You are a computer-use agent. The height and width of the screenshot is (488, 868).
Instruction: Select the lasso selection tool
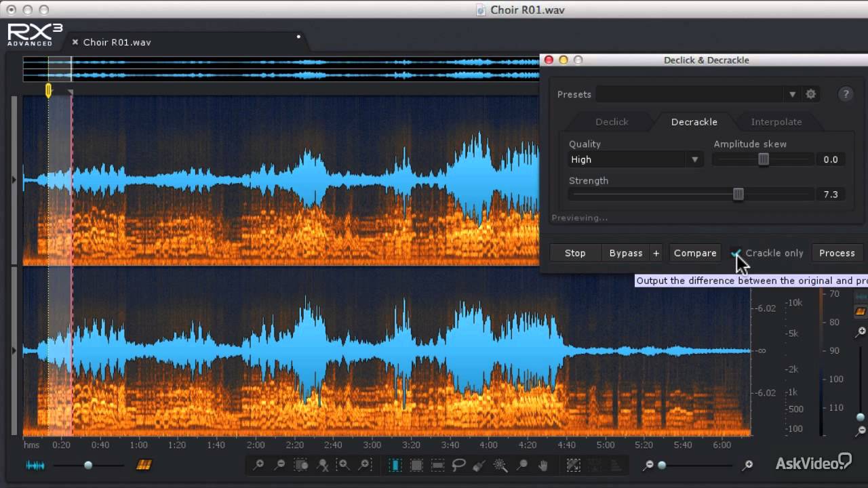coord(459,465)
